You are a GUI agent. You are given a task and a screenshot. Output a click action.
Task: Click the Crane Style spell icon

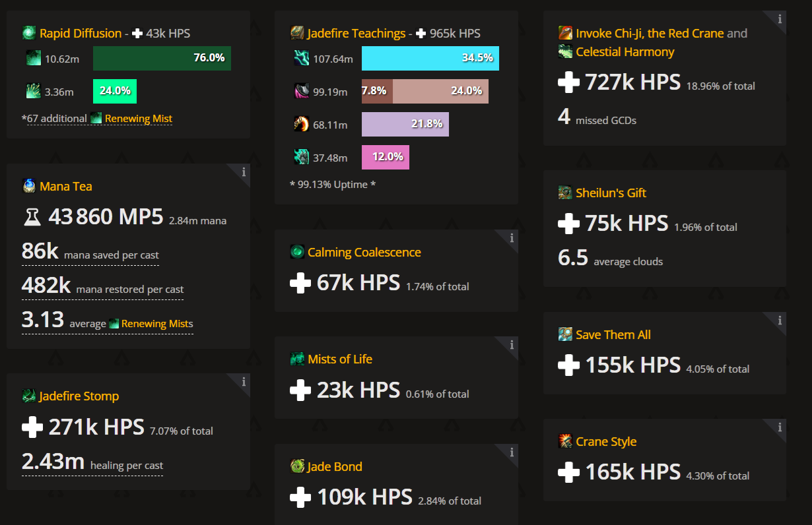pyautogui.click(x=565, y=441)
